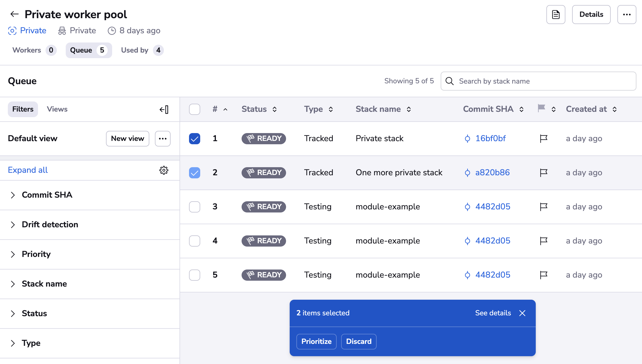
Task: Expand the Drift detection filter
Action: 13,224
